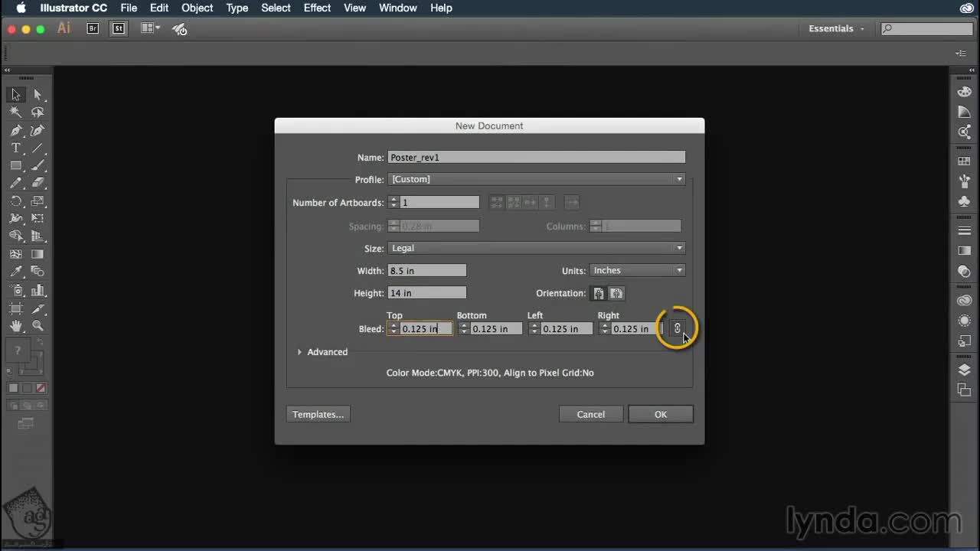This screenshot has width=980, height=551.
Task: Click the Templates... button
Action: 318,414
